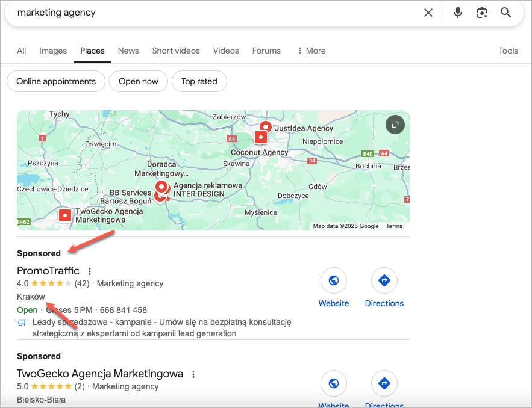Click the map Terms link

[394, 226]
